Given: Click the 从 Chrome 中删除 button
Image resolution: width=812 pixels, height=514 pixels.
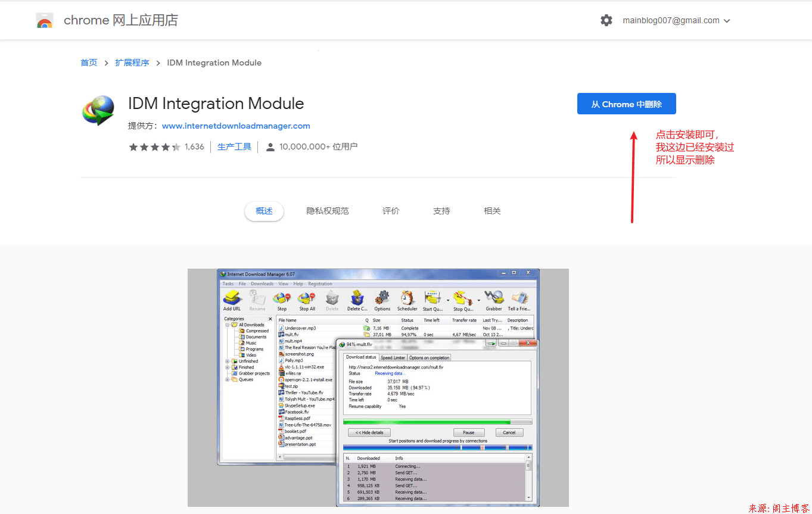Looking at the screenshot, I should [x=627, y=104].
